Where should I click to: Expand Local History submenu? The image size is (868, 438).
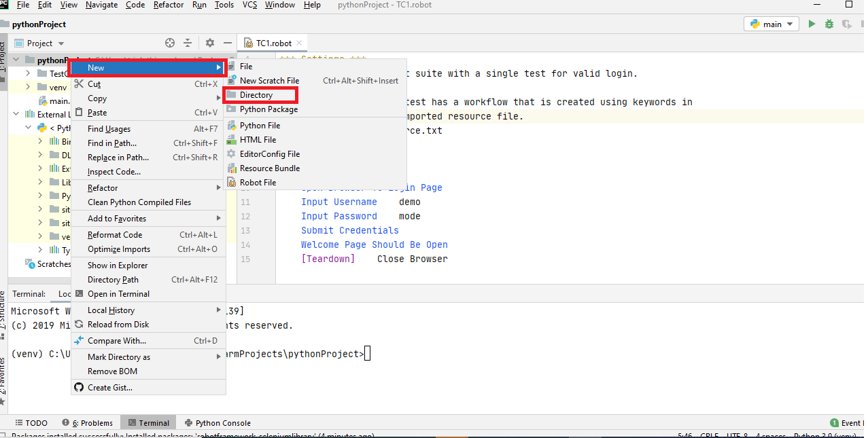[x=147, y=310]
